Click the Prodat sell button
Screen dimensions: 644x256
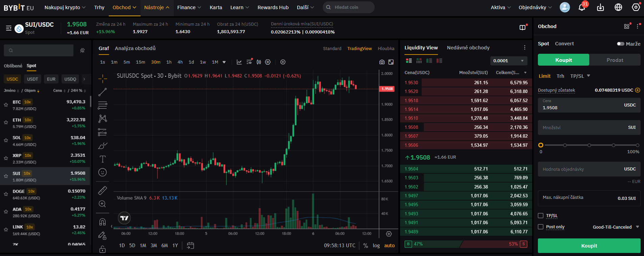(615, 60)
